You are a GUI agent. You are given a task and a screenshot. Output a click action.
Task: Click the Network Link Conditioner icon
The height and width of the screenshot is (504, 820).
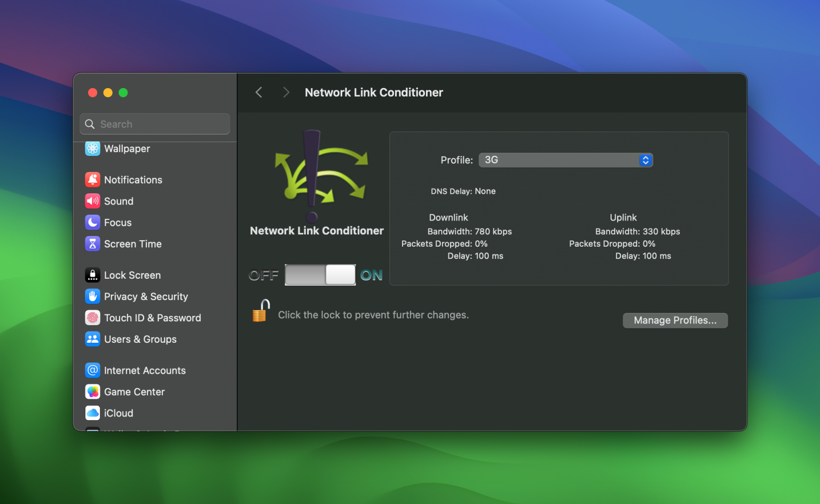(318, 176)
